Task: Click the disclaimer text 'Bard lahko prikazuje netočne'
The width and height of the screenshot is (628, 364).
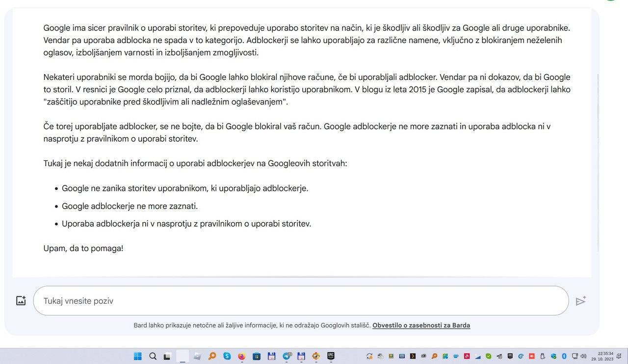Action: 252,325
